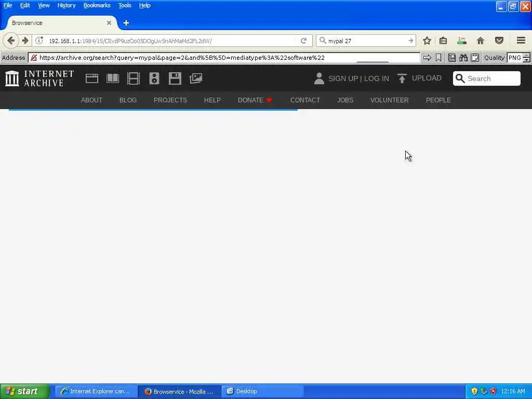
Task: Click the yellow security shield tray icon
Action: pyautogui.click(x=474, y=392)
